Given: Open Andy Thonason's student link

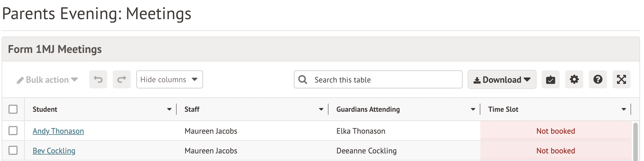Looking at the screenshot, I should [58, 131].
